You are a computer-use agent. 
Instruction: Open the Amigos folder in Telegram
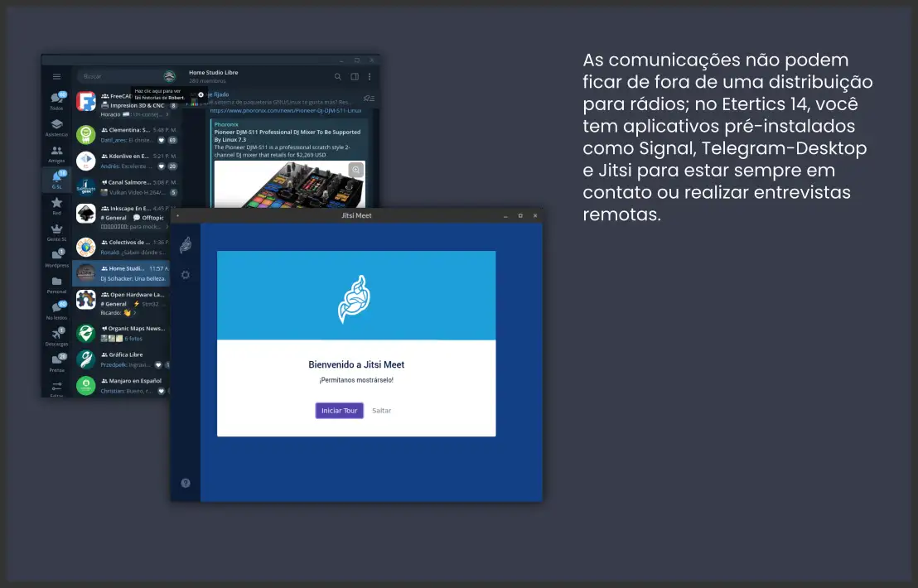click(x=57, y=154)
